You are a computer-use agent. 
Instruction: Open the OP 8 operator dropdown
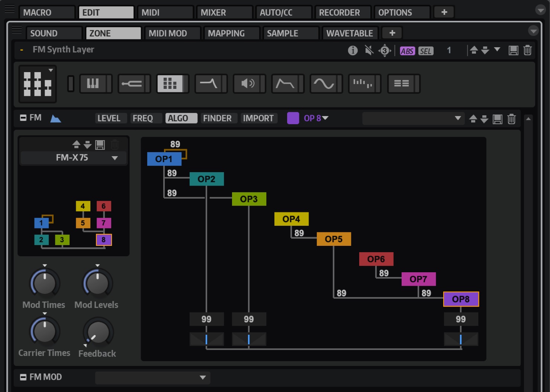pyautogui.click(x=316, y=118)
